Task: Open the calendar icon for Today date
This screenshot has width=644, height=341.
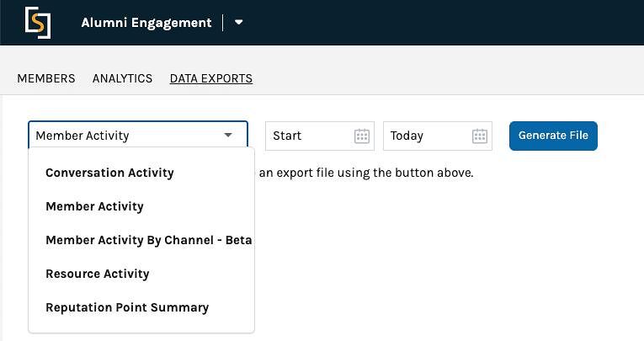Action: [x=480, y=136]
